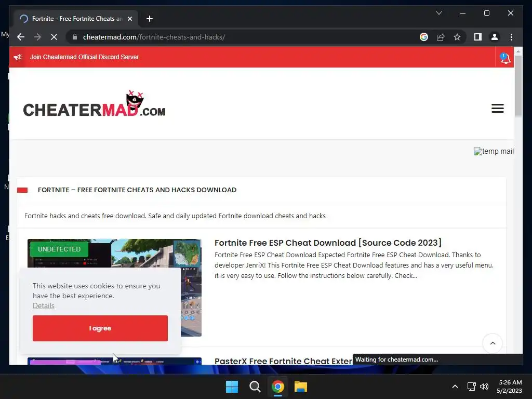Click the Fortnite cheats page heading

137,190
